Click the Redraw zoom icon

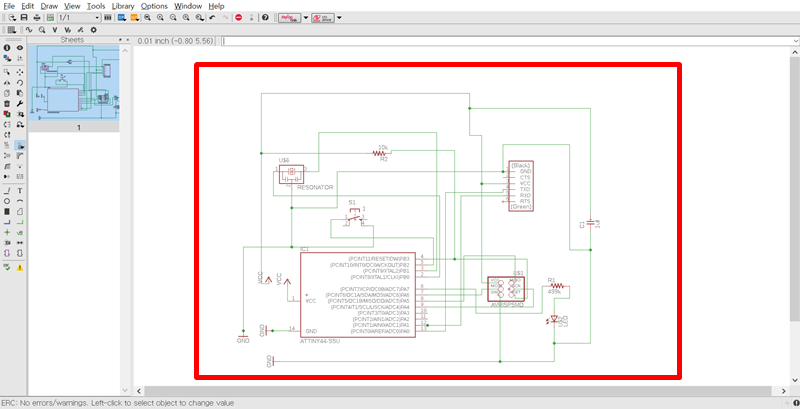187,17
